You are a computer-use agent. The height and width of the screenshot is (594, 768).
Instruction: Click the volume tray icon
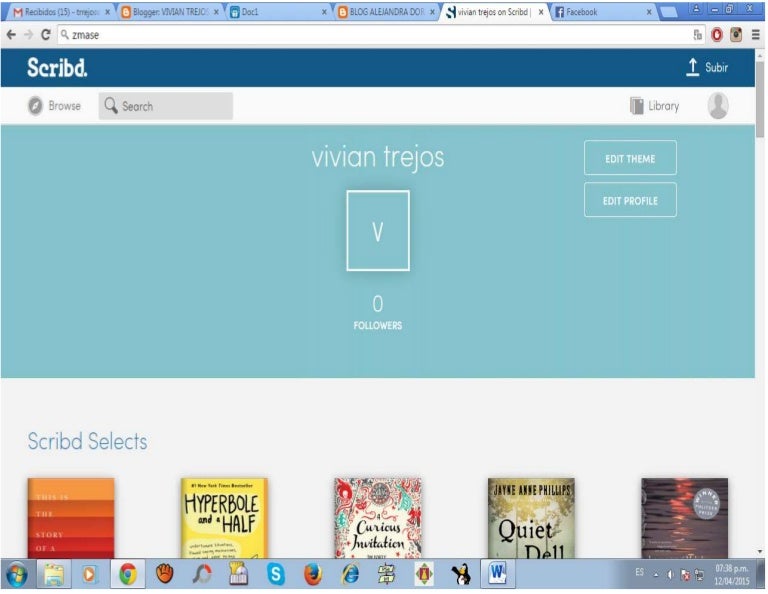coord(670,574)
